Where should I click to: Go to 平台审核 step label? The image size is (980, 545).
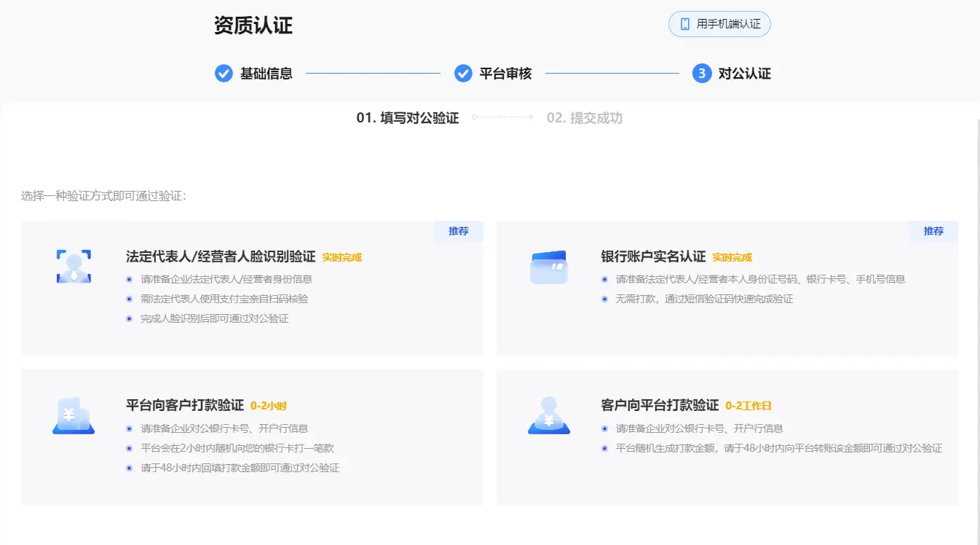(x=505, y=74)
